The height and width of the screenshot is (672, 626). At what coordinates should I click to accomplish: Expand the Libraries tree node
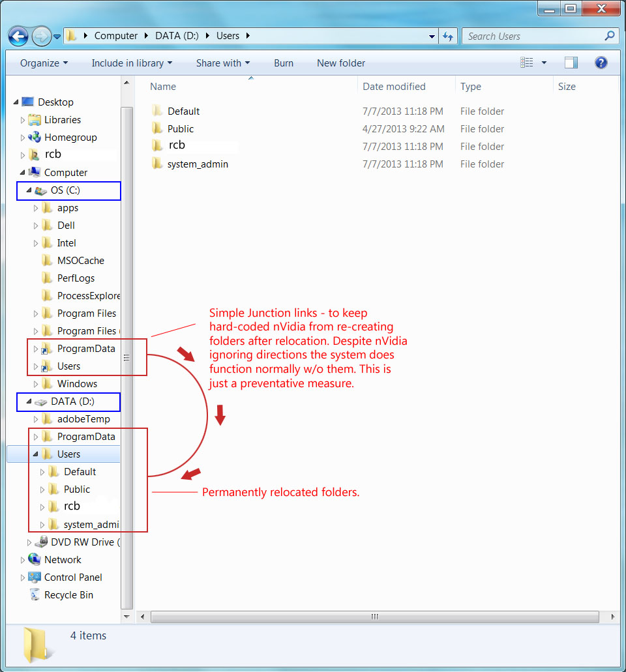pos(22,120)
